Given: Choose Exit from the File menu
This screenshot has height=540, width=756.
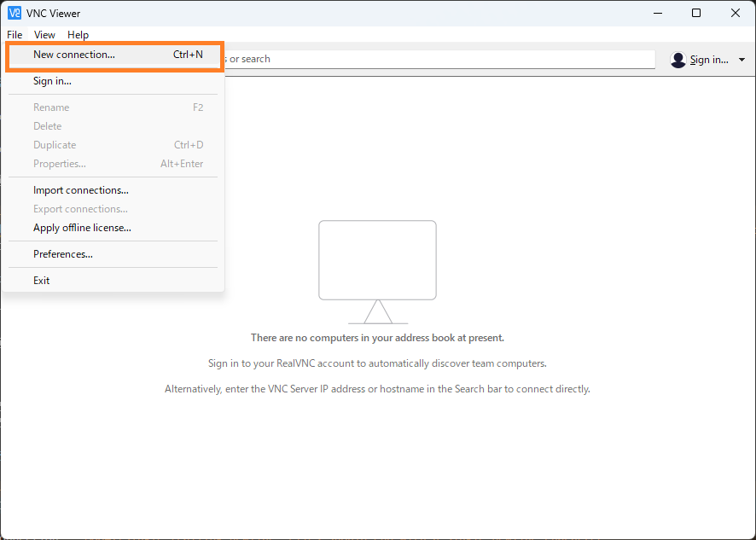Looking at the screenshot, I should coord(113,281).
